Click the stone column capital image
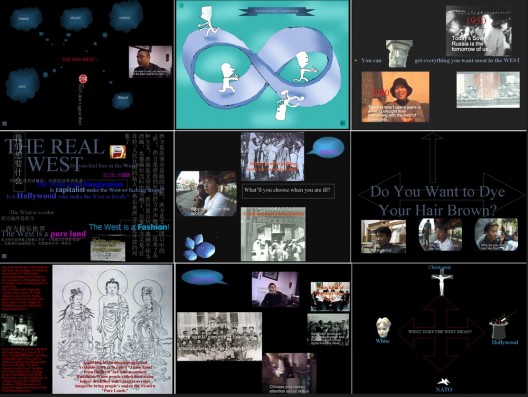This screenshot has height=397, width=528. [399, 54]
